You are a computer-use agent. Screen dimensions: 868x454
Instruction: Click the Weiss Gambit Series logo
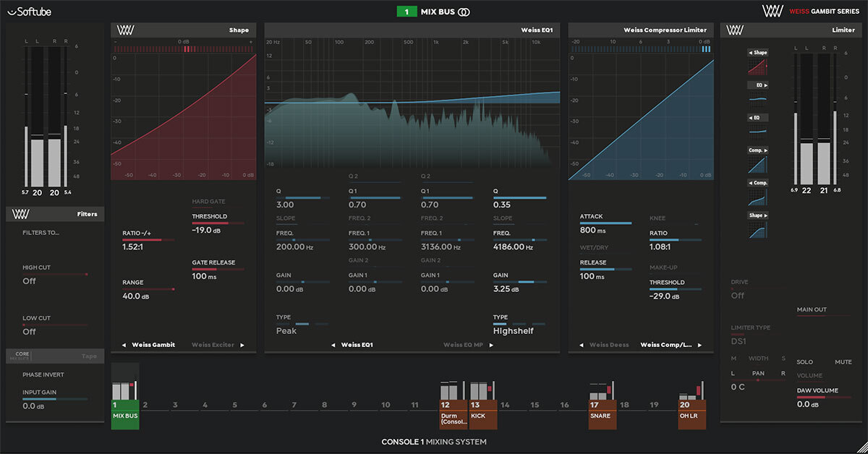point(810,11)
